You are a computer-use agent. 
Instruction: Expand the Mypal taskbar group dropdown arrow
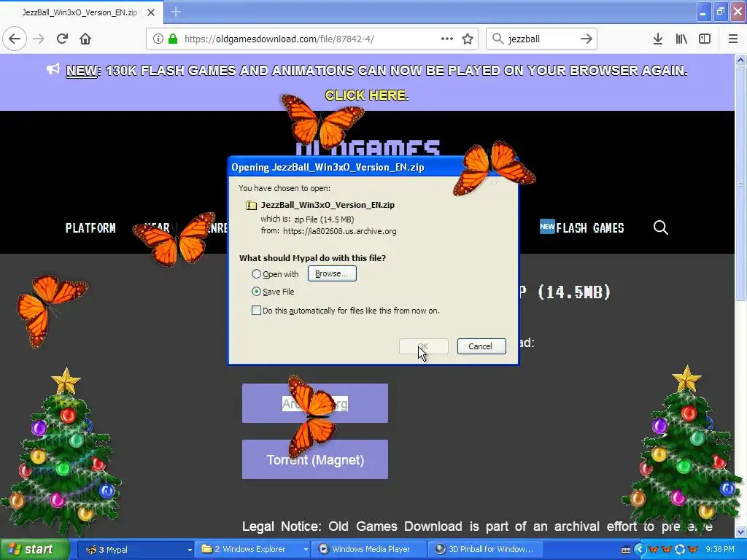[x=190, y=550]
